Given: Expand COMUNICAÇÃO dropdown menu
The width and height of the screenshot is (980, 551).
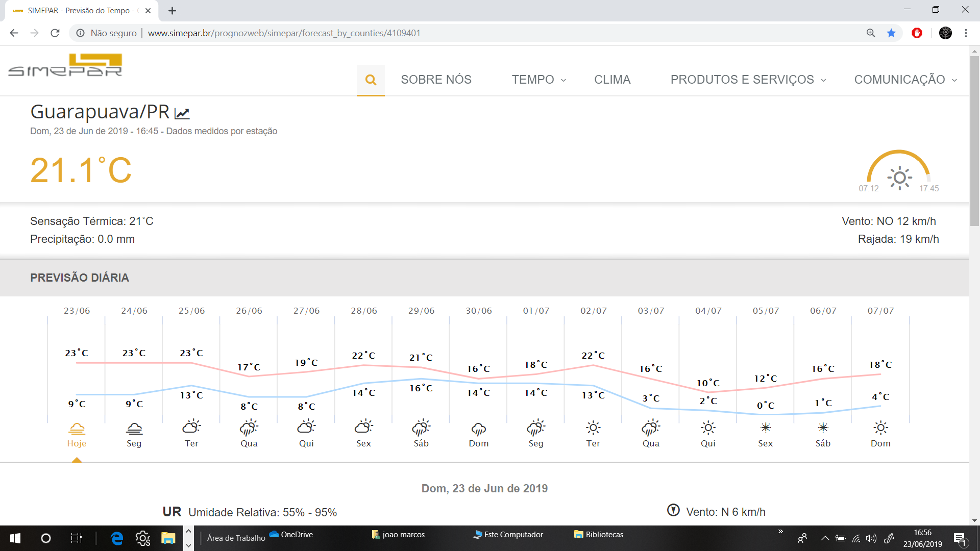Looking at the screenshot, I should point(905,80).
